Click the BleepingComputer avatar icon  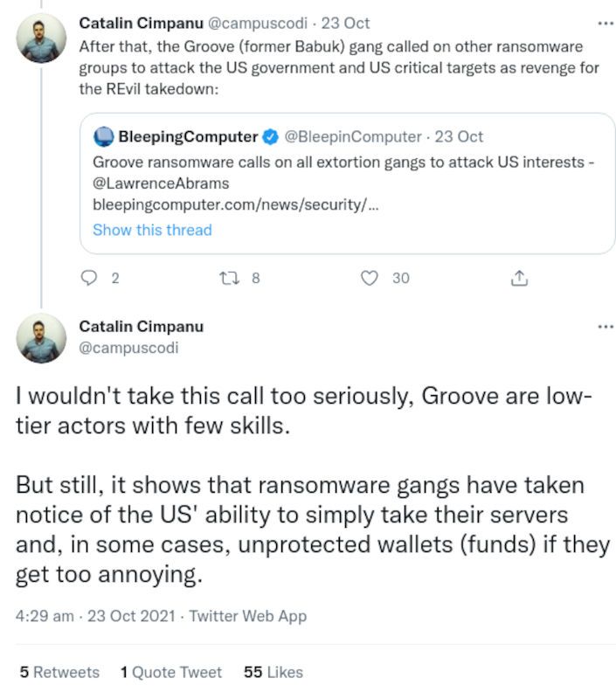(104, 136)
